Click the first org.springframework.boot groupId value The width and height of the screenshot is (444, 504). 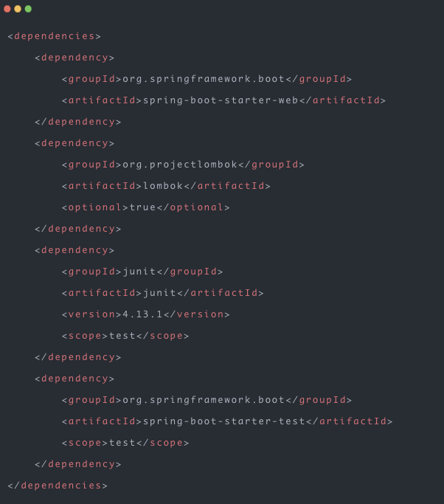[x=204, y=79]
